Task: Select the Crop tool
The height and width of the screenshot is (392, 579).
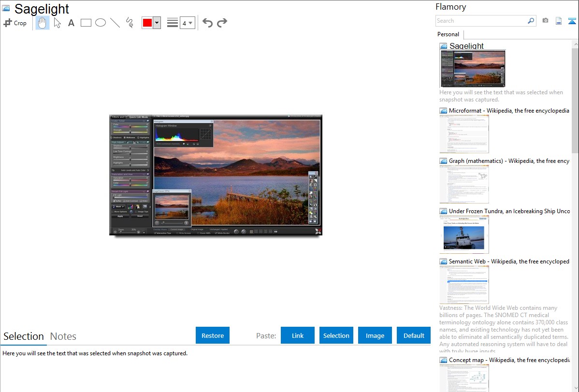Action: click(15, 23)
